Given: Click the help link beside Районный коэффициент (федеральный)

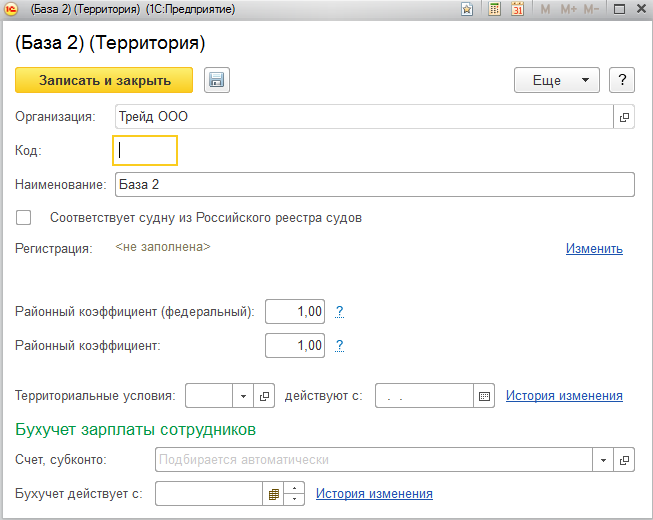Looking at the screenshot, I should click(340, 311).
